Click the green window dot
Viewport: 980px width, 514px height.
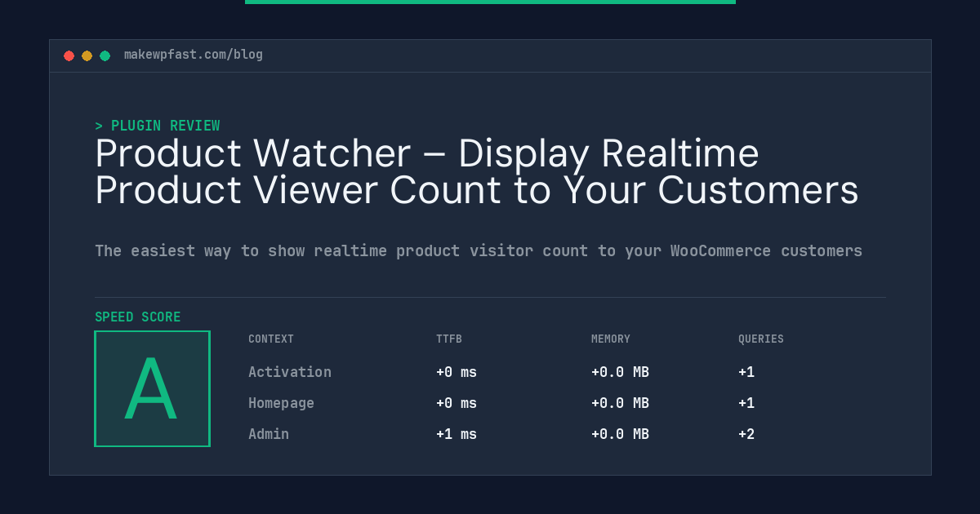tap(105, 55)
